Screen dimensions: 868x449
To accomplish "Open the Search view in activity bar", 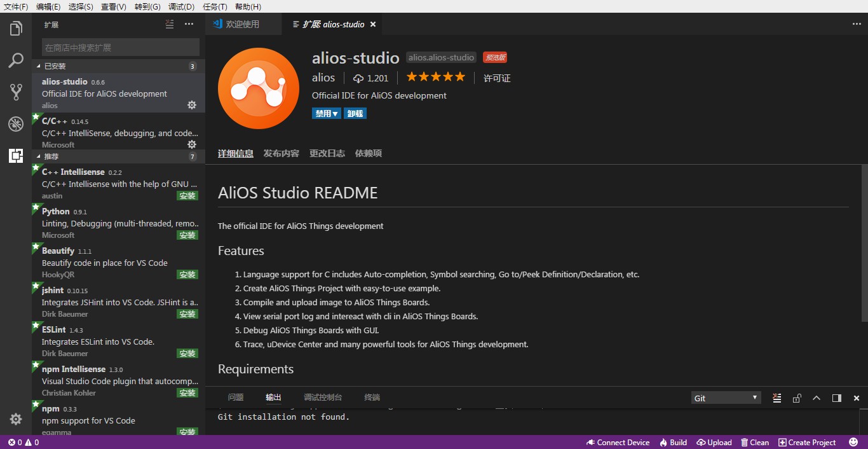I will pos(16,60).
